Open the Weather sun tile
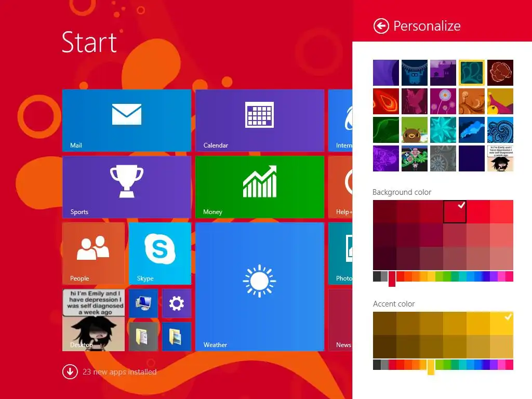532x399 pixels. coord(260,286)
